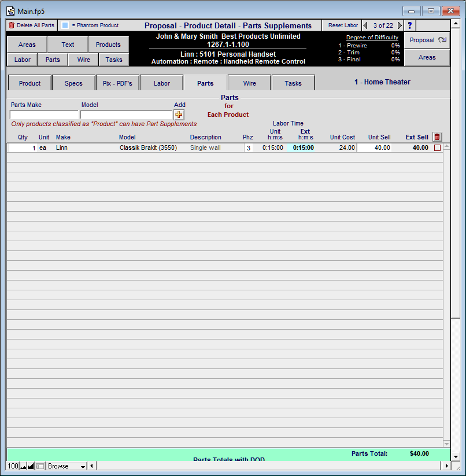
Task: Open help question mark icon
Action: click(x=410, y=25)
